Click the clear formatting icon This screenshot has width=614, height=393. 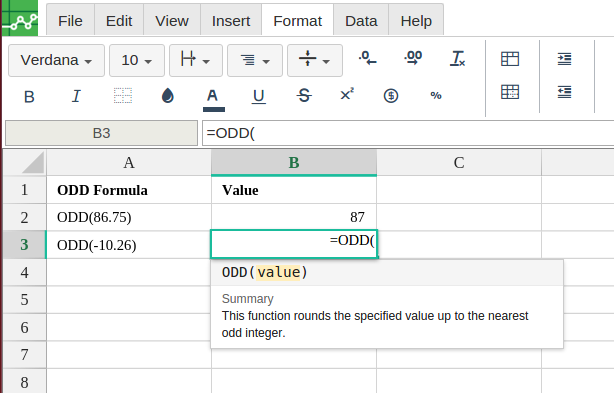[x=457, y=58]
